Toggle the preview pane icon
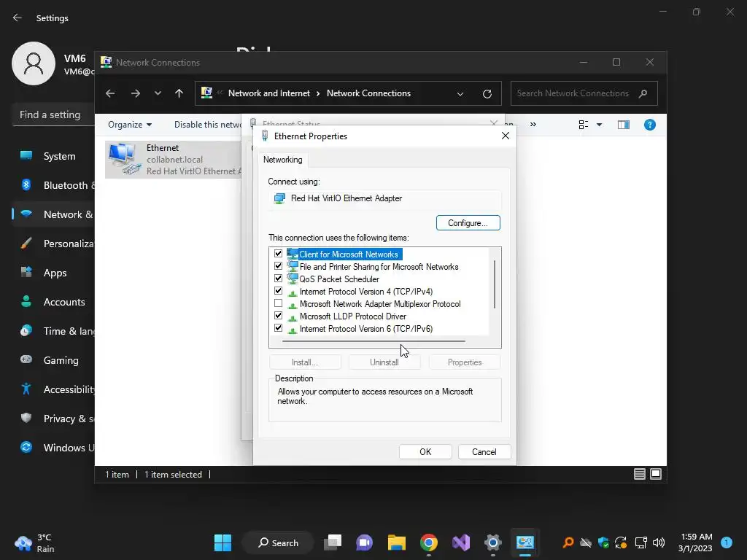The width and height of the screenshot is (747, 560). (624, 125)
